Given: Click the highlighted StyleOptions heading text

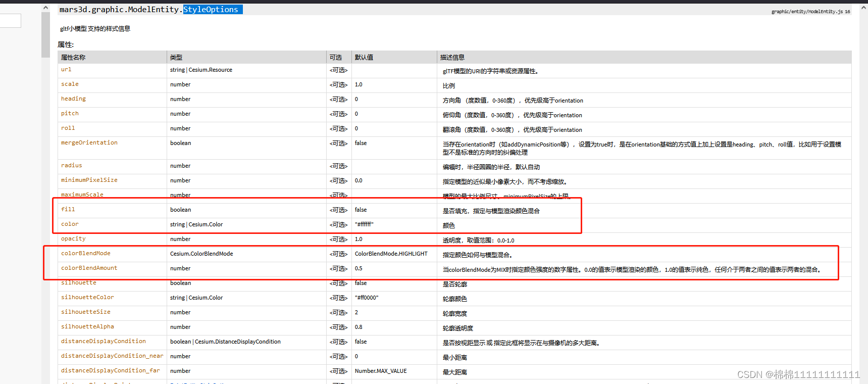Looking at the screenshot, I should pyautogui.click(x=211, y=10).
